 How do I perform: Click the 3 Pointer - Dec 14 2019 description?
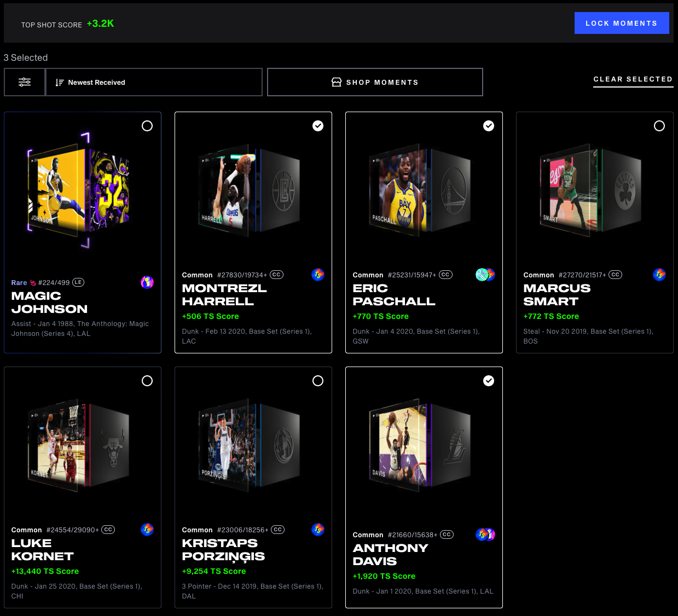(x=253, y=591)
